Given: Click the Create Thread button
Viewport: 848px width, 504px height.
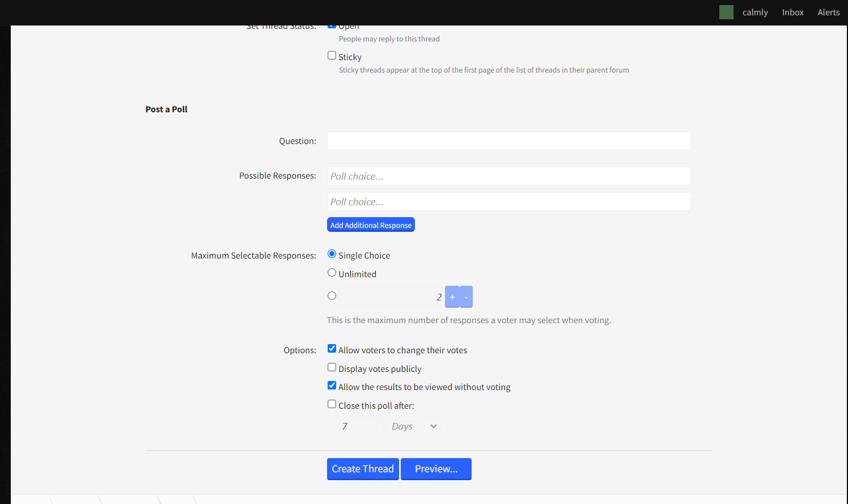Looking at the screenshot, I should tap(363, 469).
